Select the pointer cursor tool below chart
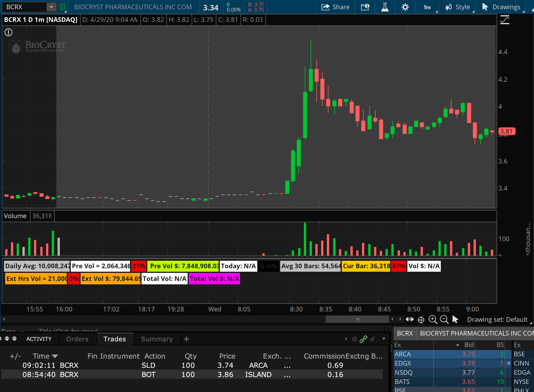The image size is (534, 392). 455,319
